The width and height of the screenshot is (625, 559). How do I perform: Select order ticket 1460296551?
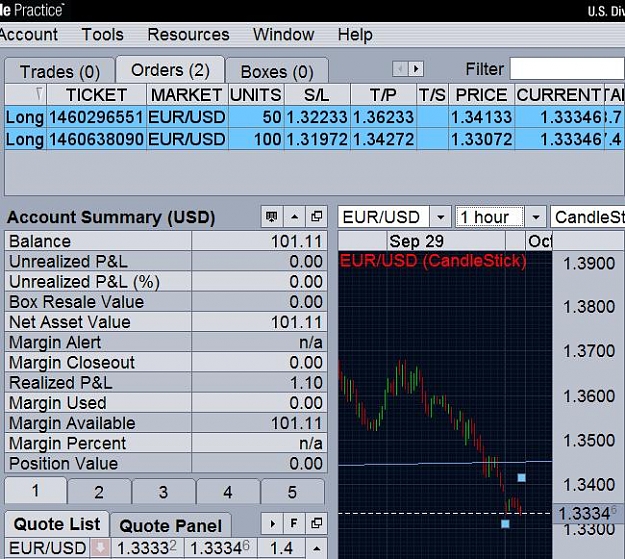tap(96, 117)
